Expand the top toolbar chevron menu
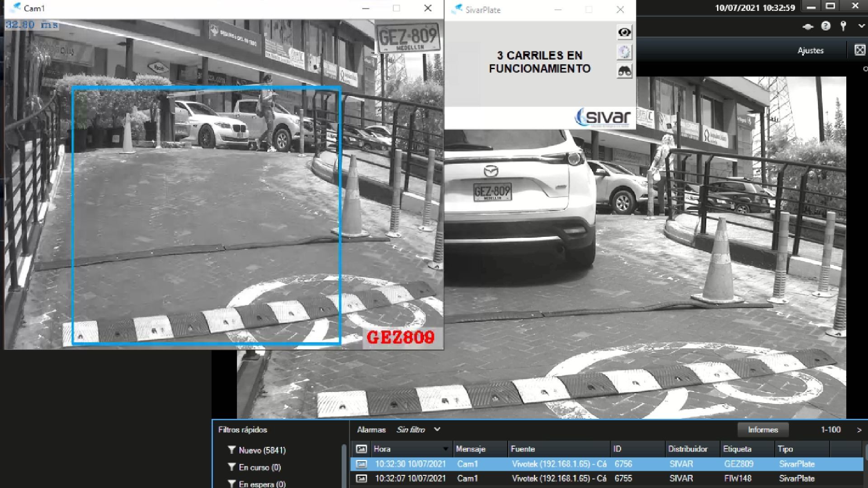 pos(861,26)
